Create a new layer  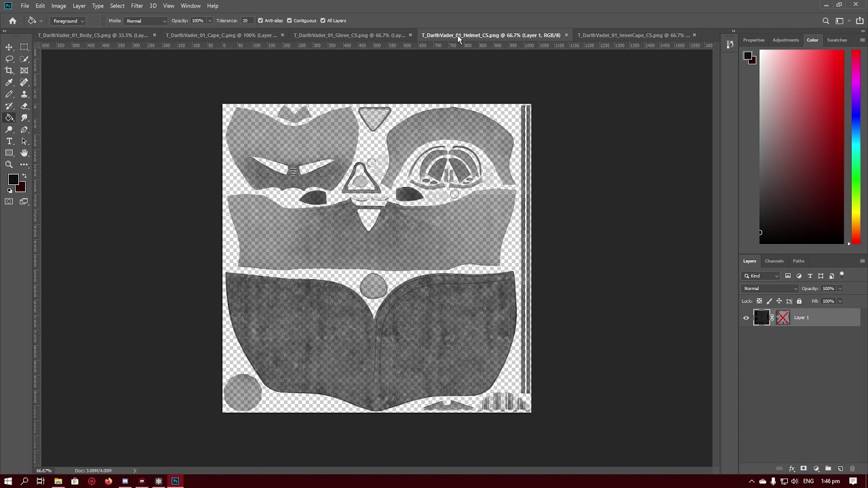[841, 468]
